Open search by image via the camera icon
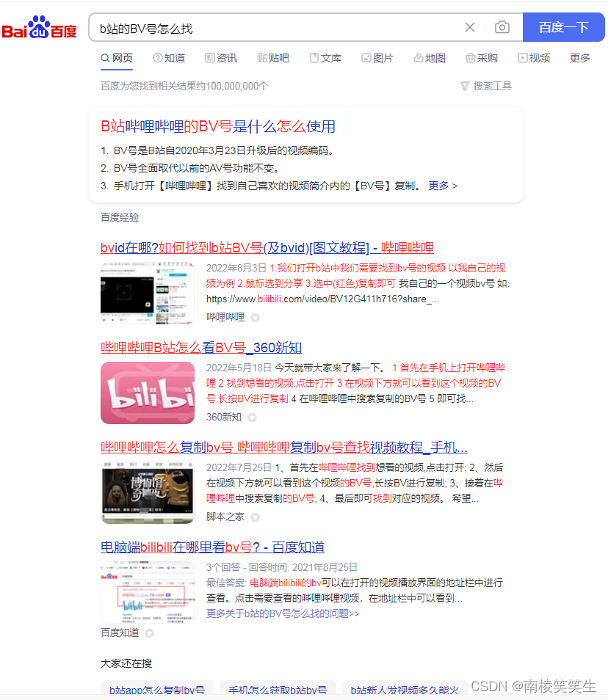The image size is (608, 700). [x=502, y=27]
